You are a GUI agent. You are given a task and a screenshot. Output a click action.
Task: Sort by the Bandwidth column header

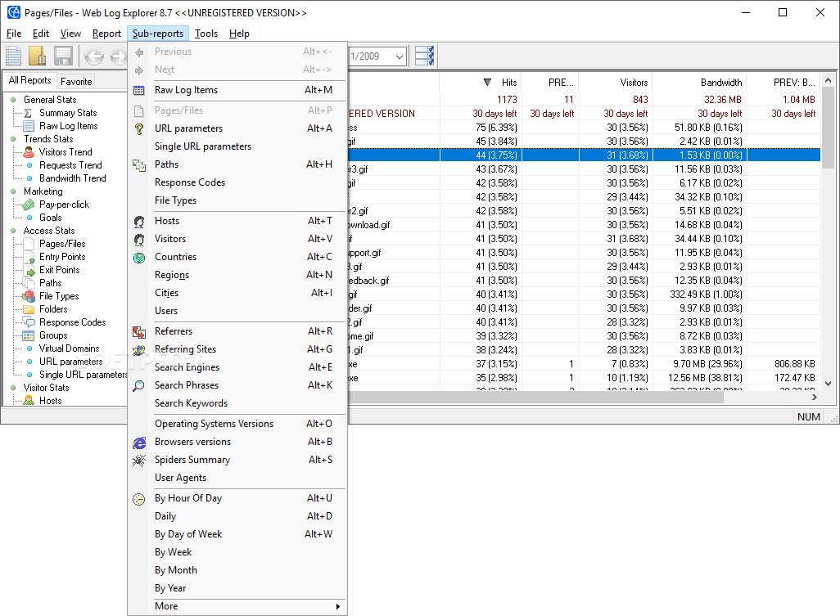click(699, 83)
